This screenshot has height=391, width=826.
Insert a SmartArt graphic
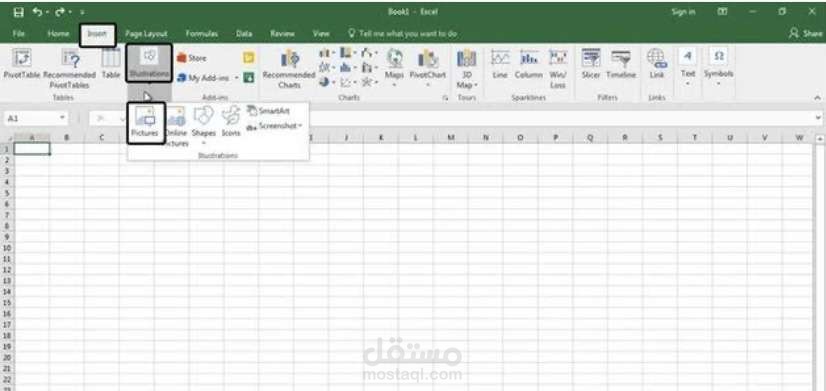tap(269, 111)
